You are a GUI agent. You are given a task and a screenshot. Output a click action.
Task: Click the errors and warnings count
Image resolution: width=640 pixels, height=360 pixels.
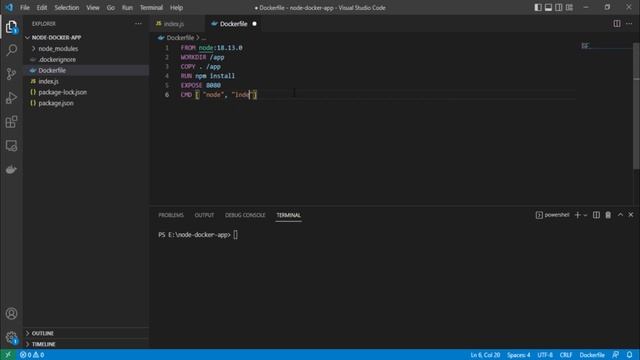click(32, 355)
